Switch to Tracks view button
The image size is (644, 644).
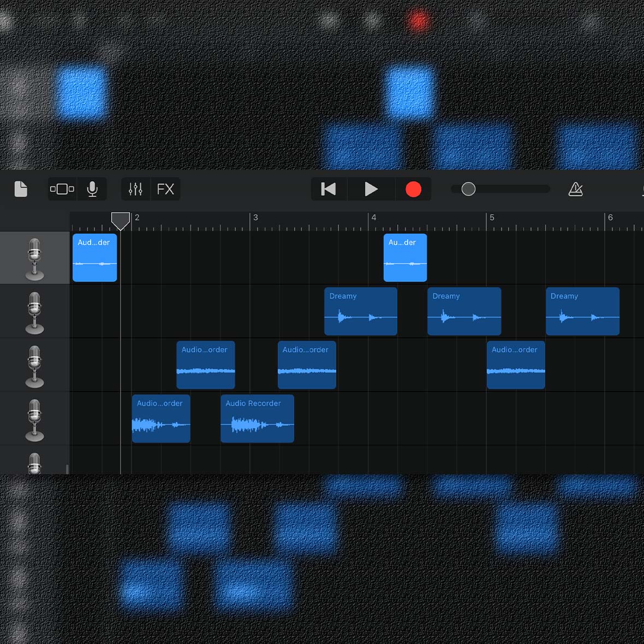click(x=62, y=189)
